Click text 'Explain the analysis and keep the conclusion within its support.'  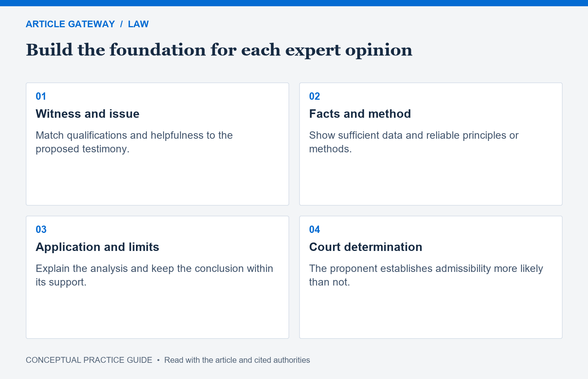coord(154,275)
